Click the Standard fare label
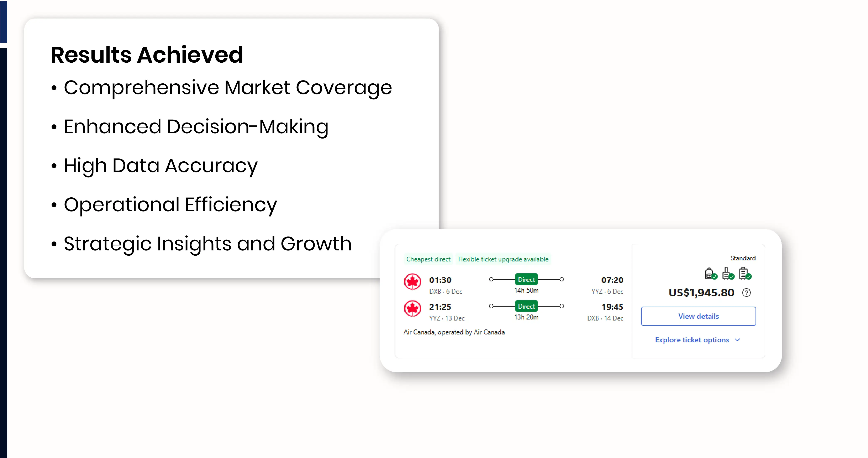 click(743, 258)
